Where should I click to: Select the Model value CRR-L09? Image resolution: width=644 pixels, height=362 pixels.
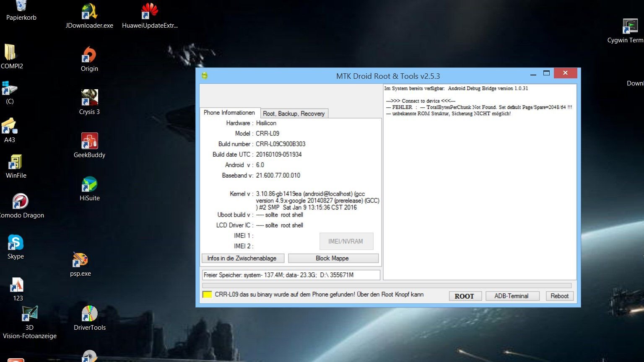267,133
